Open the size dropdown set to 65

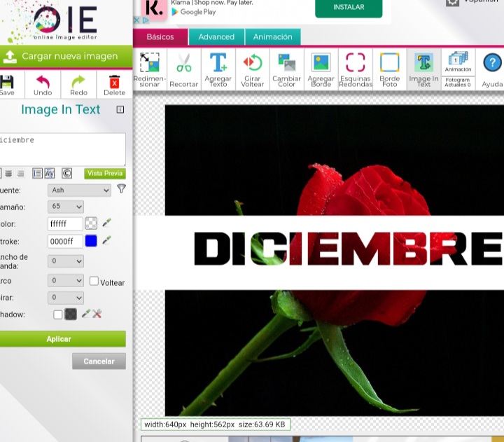tap(66, 207)
